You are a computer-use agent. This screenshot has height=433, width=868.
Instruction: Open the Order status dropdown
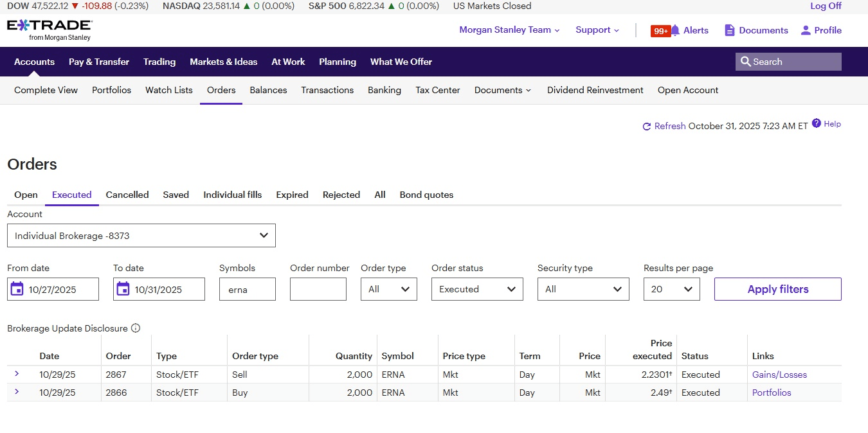(477, 289)
